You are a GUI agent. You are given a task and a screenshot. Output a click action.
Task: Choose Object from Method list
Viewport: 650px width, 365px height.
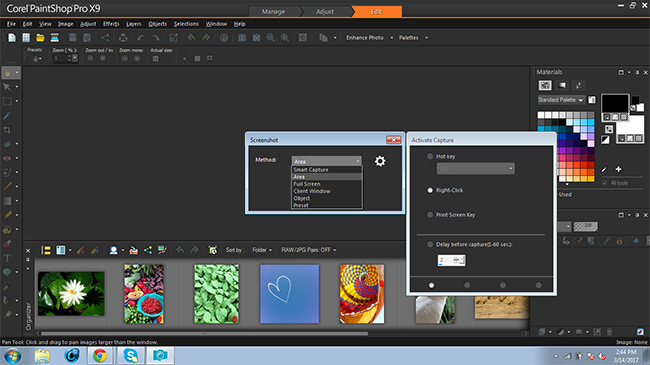(302, 198)
